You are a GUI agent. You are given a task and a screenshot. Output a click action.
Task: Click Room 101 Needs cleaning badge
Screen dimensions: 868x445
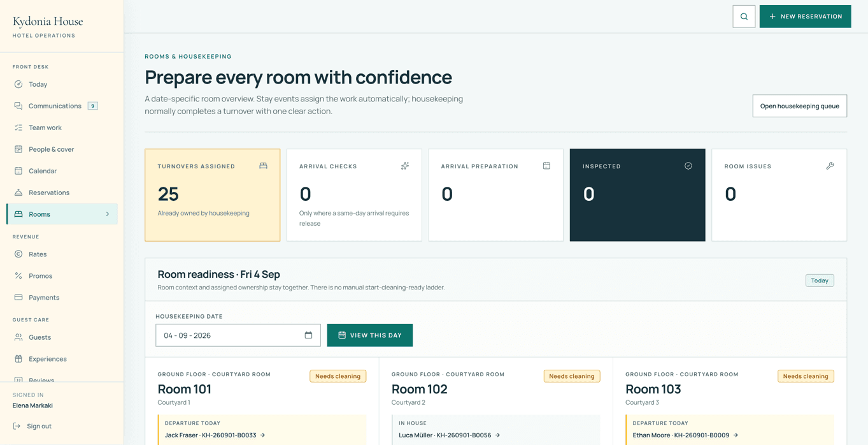point(338,376)
